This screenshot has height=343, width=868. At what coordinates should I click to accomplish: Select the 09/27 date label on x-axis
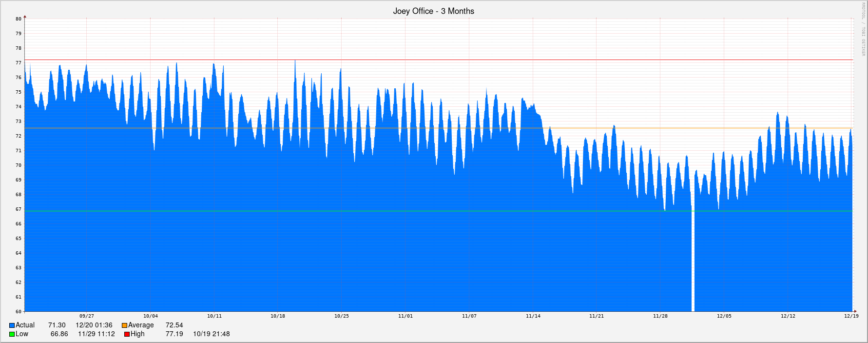(87, 316)
